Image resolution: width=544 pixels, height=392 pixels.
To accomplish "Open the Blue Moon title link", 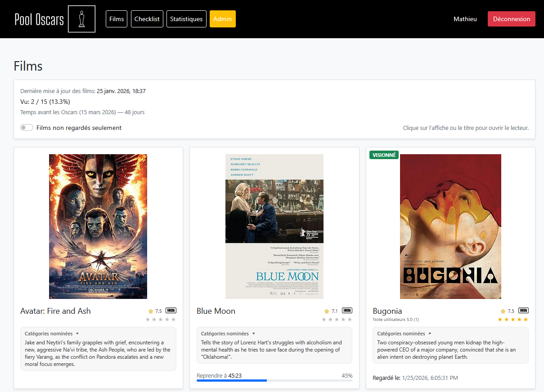I will (x=216, y=311).
